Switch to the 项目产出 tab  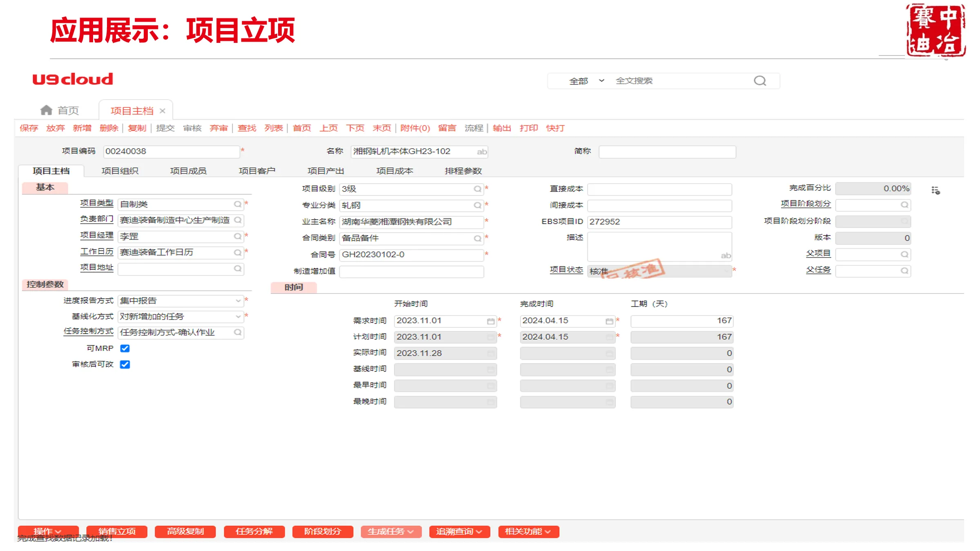pyautogui.click(x=325, y=171)
